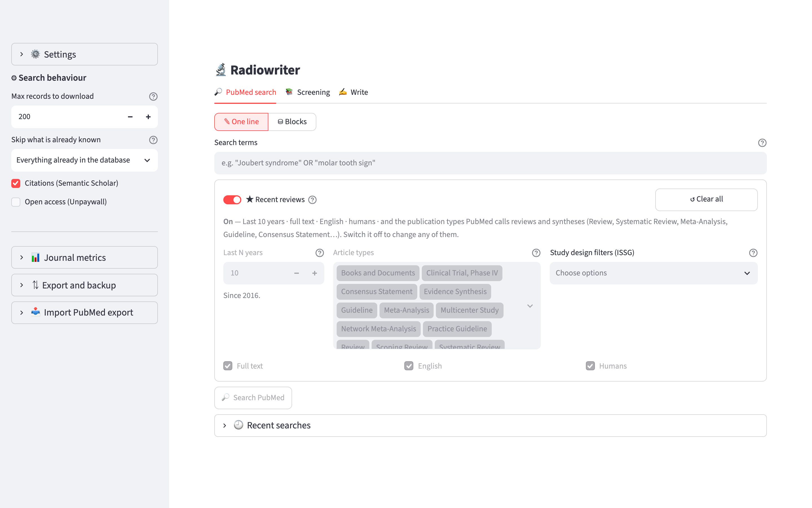The height and width of the screenshot is (508, 812).
Task: Click the help icon beside Search terms
Action: (x=762, y=143)
